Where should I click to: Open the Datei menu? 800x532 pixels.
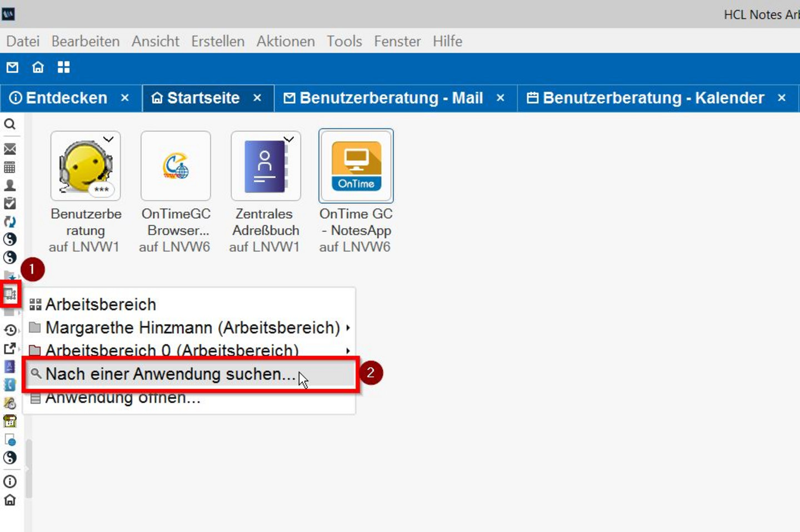[23, 41]
